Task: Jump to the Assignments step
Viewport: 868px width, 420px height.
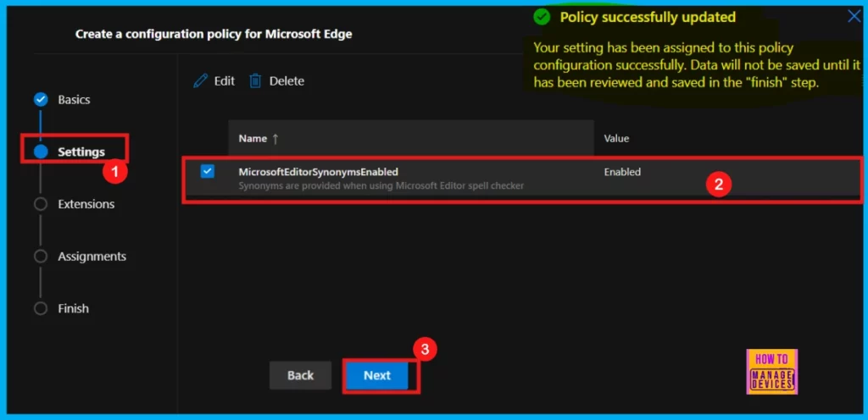Action: click(x=92, y=257)
